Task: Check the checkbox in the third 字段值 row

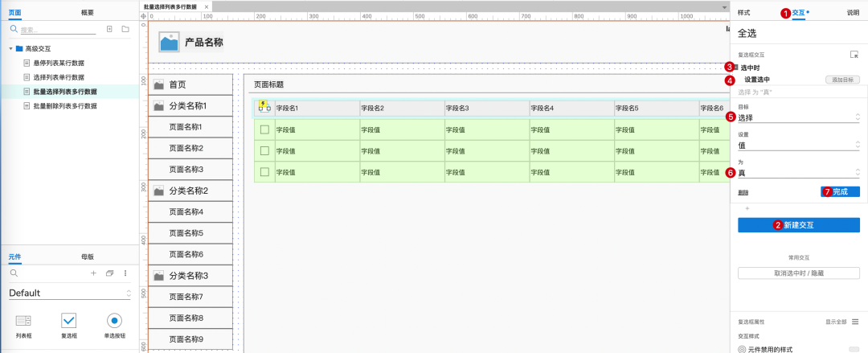Action: (x=264, y=172)
